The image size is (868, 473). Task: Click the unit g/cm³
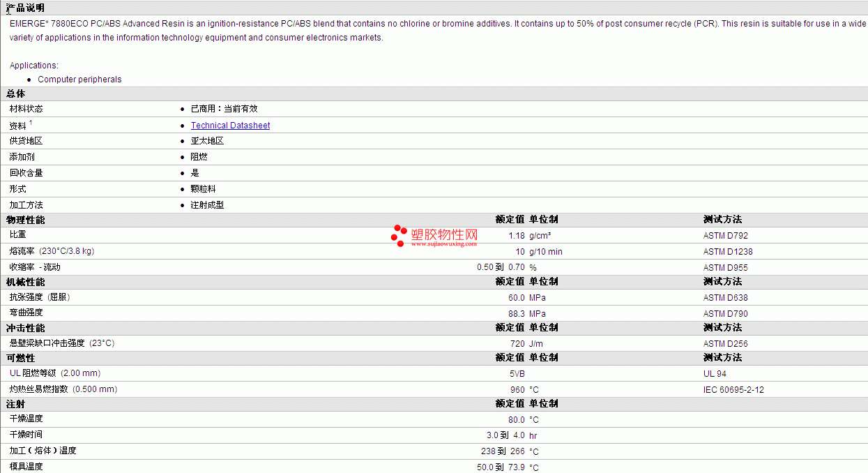tap(540, 236)
